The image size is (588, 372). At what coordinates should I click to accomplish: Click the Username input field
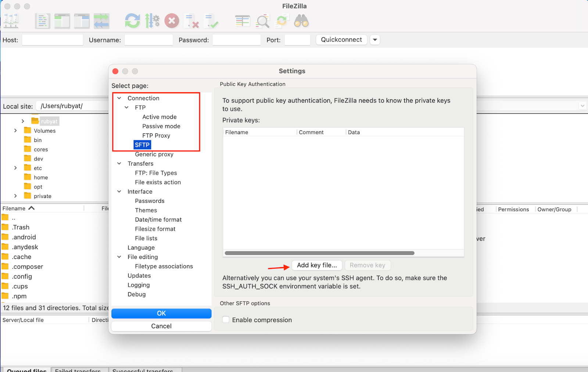click(148, 40)
